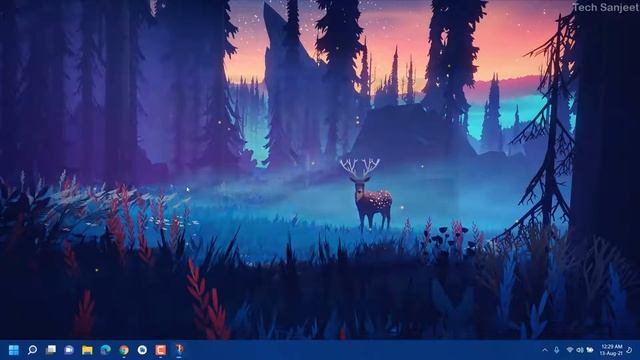640x360 pixels.
Task: Open taskbar Search magnifier icon
Action: (32, 350)
